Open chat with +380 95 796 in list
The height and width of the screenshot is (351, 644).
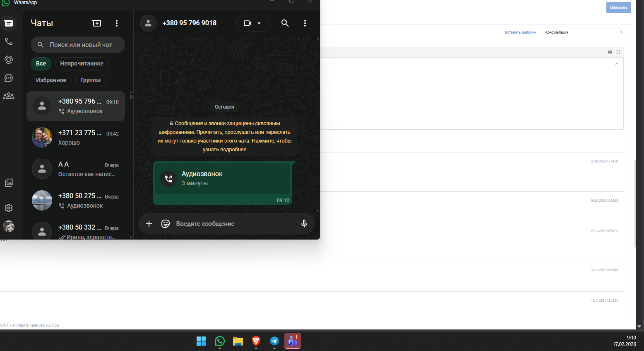pos(76,106)
